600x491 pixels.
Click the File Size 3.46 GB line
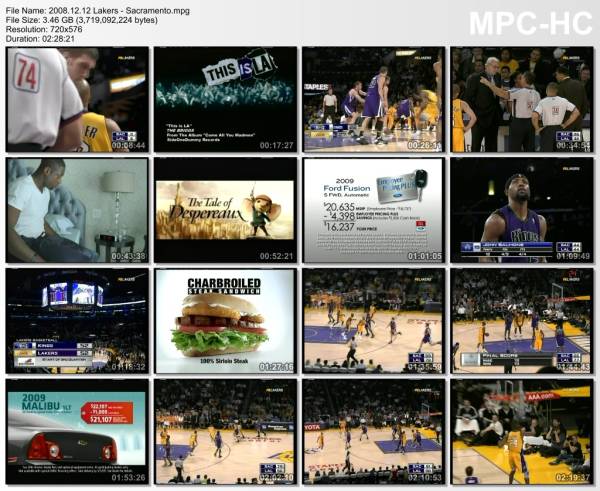[82, 20]
